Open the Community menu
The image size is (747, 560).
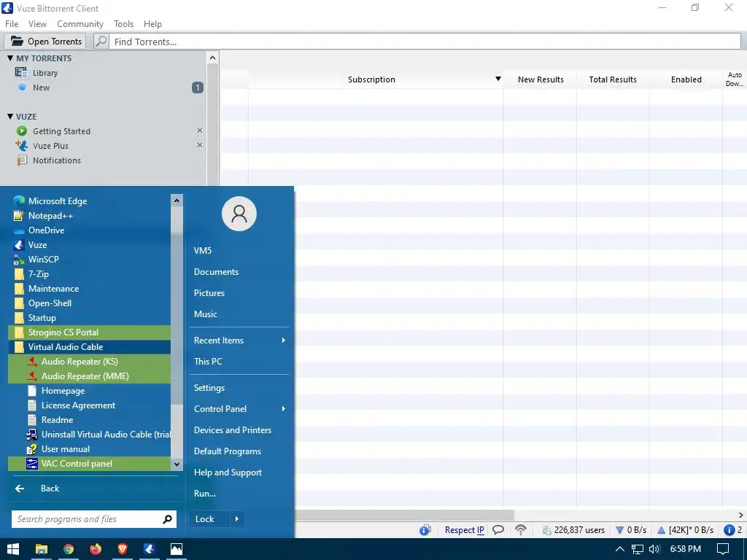80,24
